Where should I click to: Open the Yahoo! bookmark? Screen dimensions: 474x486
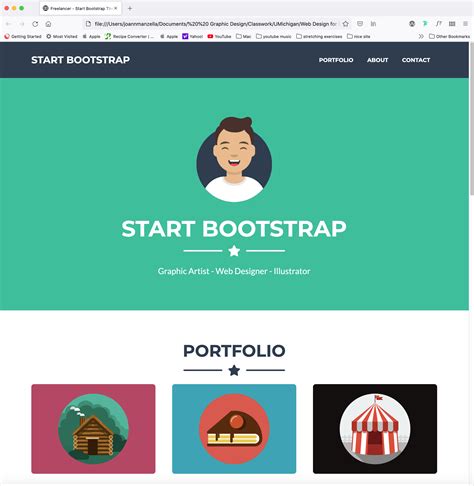click(x=193, y=36)
